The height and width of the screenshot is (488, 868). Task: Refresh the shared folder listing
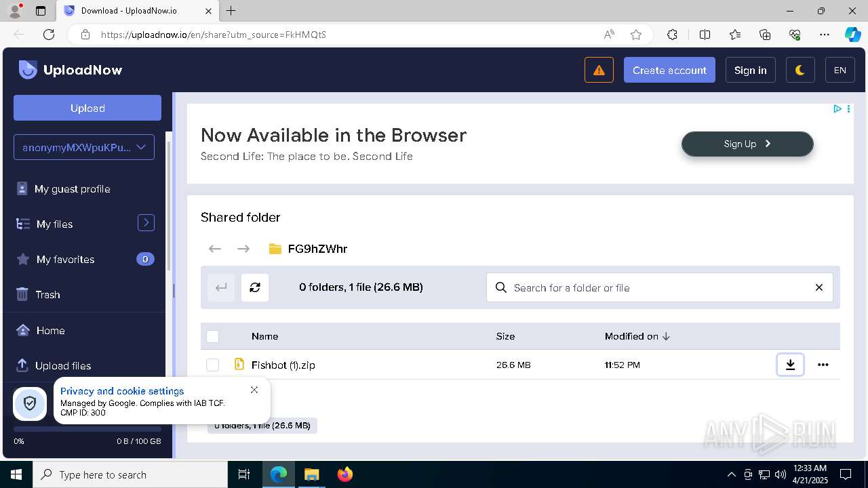tap(255, 287)
